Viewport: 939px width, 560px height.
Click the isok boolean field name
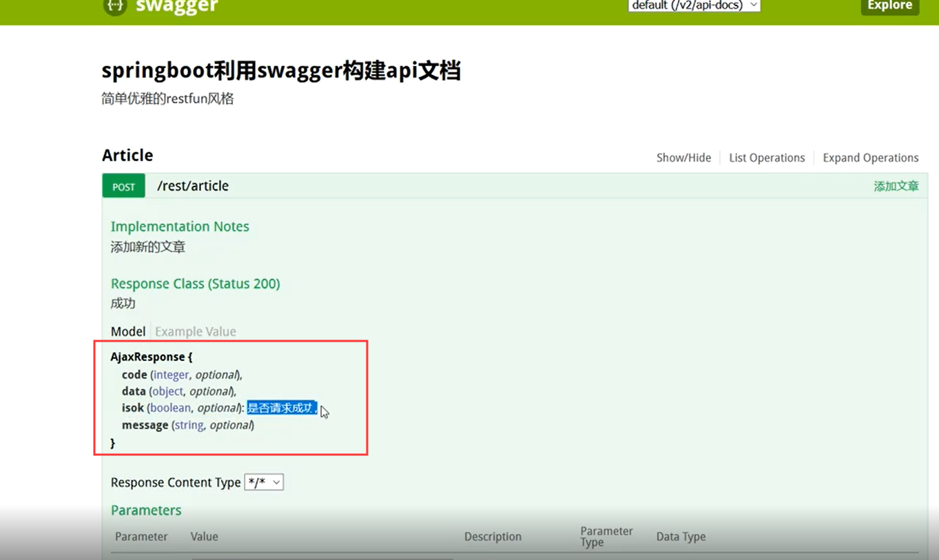tap(133, 408)
